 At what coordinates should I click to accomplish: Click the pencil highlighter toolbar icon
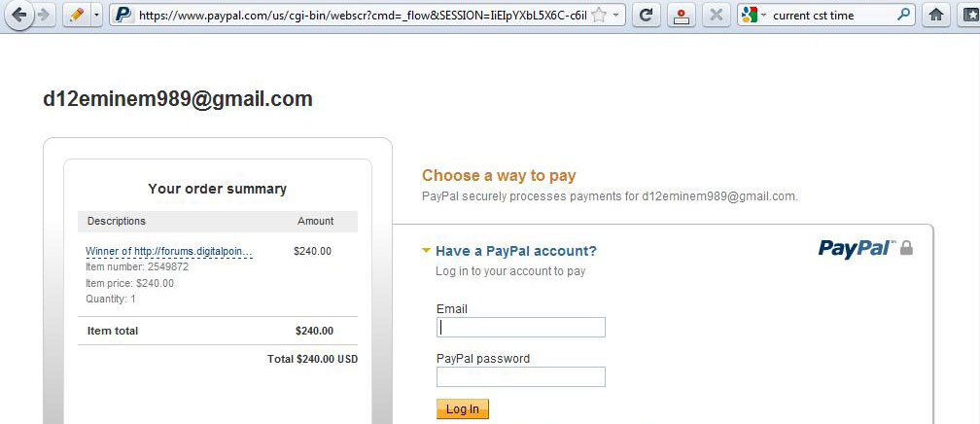pos(78,15)
